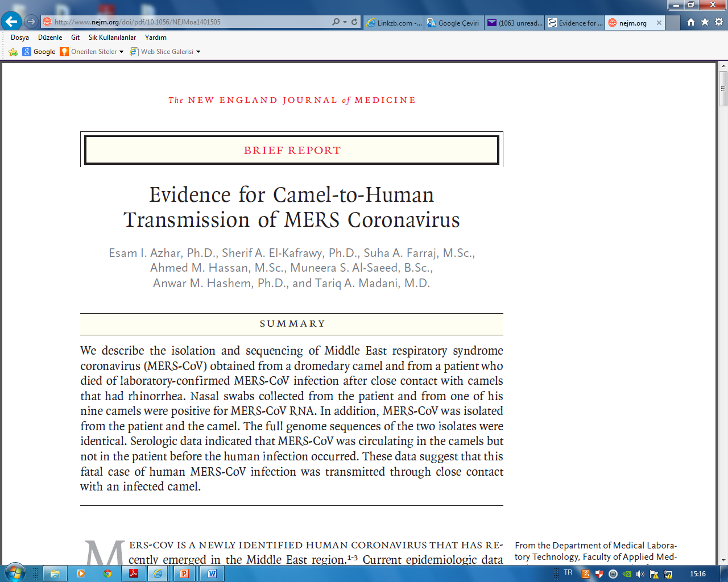Click the article title 'Evidence for Camel-to-Human'
This screenshot has width=728, height=582.
pos(291,194)
